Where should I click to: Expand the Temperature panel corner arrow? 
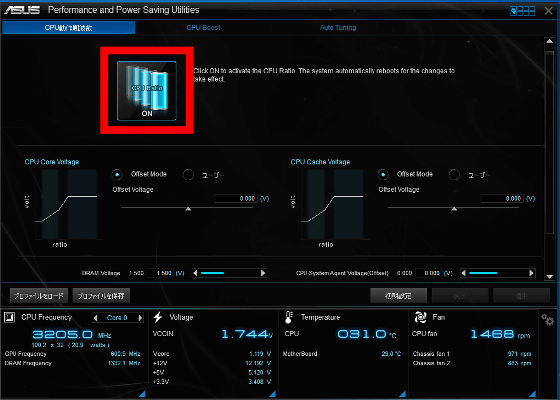tap(402, 394)
